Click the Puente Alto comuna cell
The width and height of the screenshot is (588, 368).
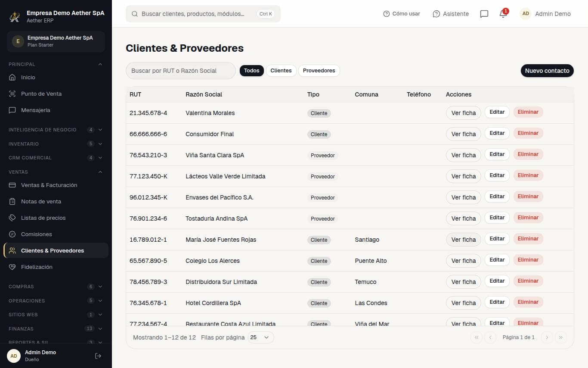pos(371,261)
